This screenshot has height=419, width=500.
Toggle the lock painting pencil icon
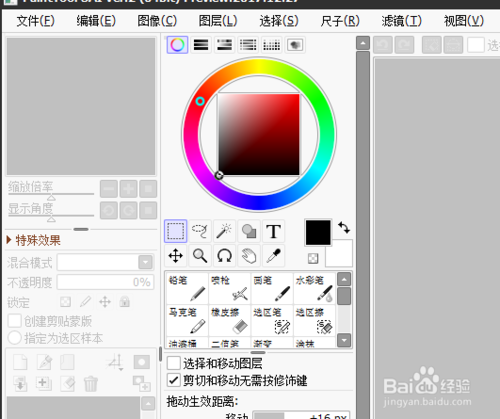[x=85, y=302]
